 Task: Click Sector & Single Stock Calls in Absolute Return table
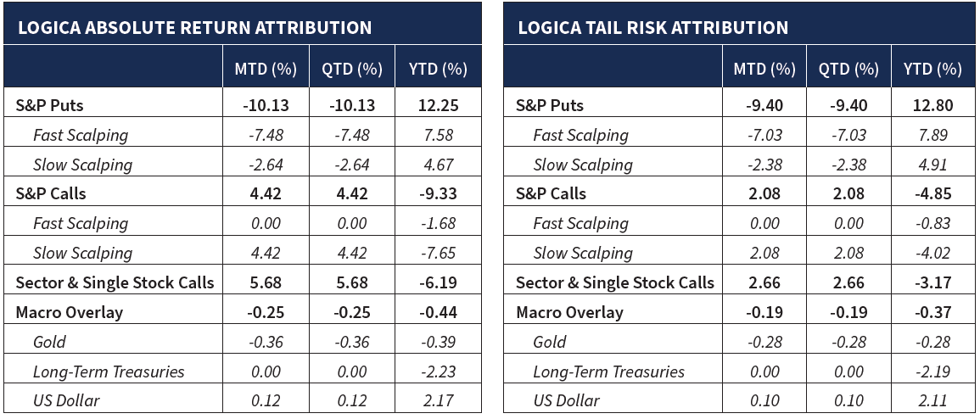pyautogui.click(x=115, y=282)
